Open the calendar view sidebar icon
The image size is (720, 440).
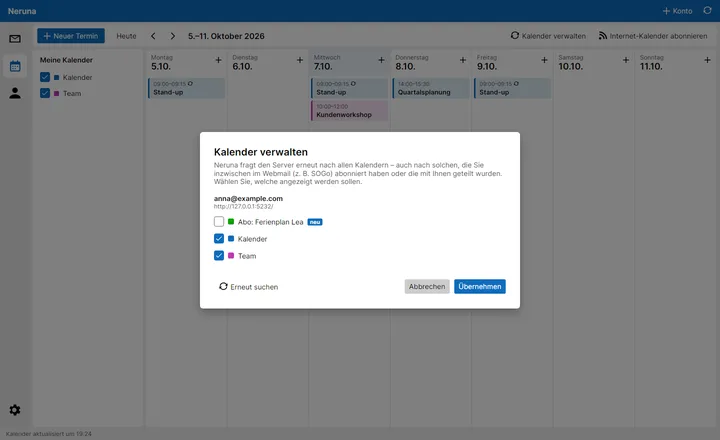[15, 66]
